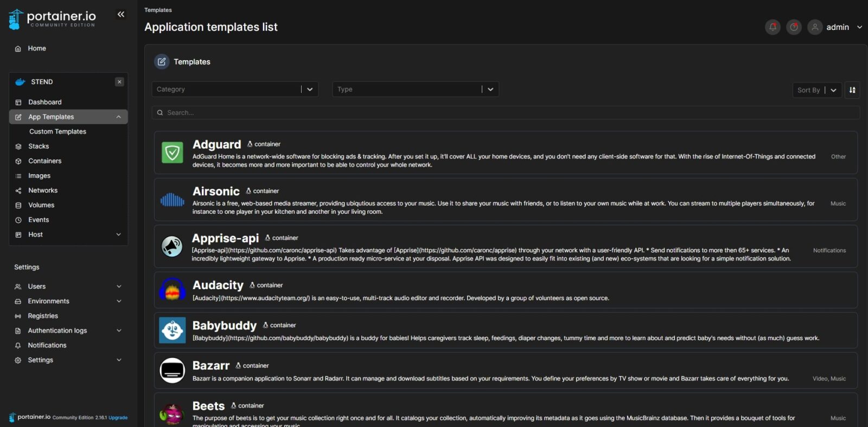Select the Audacity template title
Image resolution: width=868 pixels, height=427 pixels.
(x=218, y=285)
